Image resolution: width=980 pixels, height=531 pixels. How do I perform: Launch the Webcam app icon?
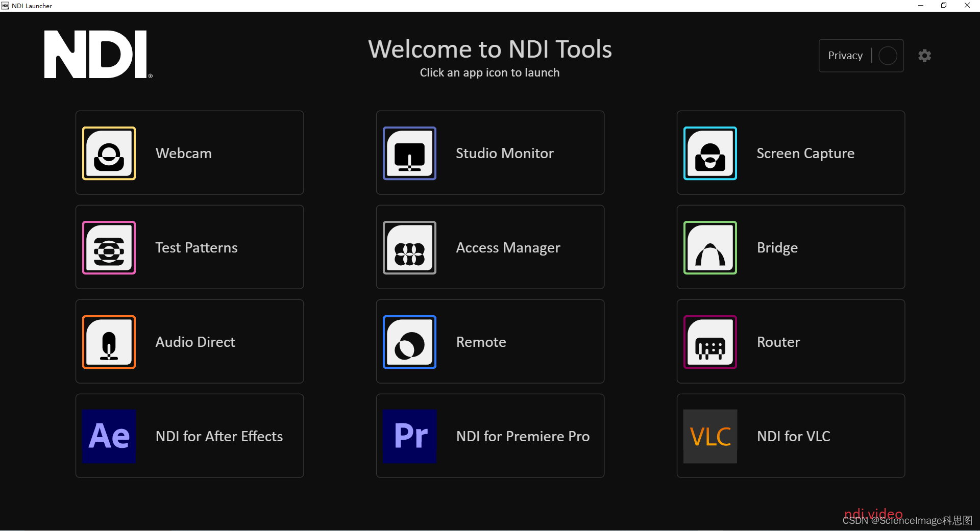click(108, 153)
